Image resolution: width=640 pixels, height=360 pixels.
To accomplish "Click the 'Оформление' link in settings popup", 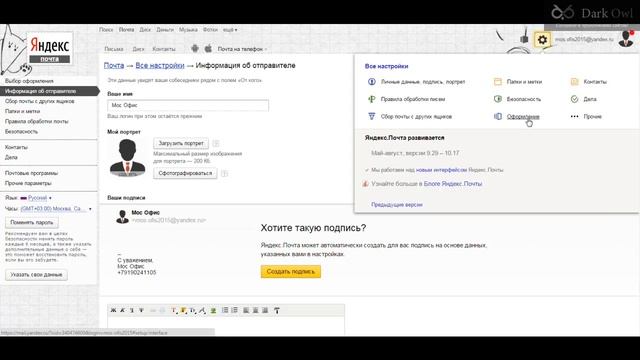I will [x=523, y=116].
